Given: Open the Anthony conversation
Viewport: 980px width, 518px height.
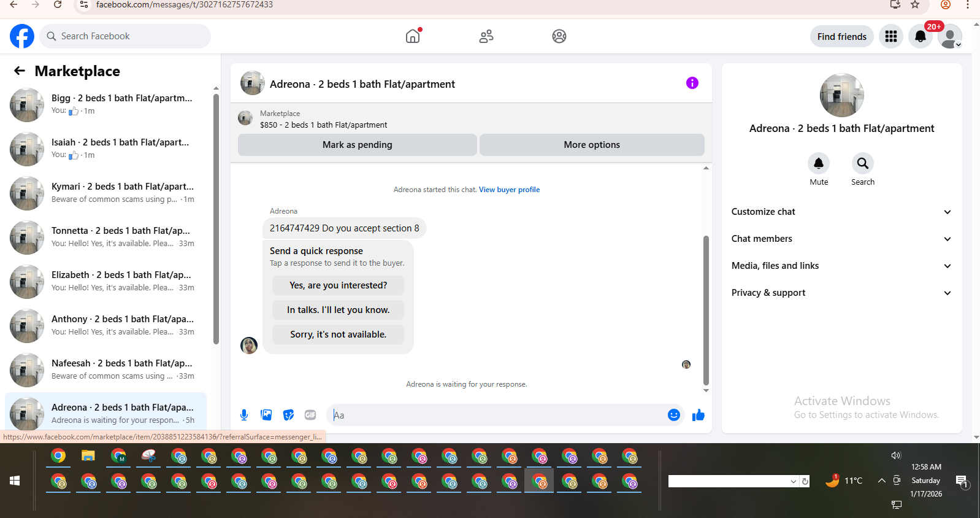Looking at the screenshot, I should (x=106, y=326).
